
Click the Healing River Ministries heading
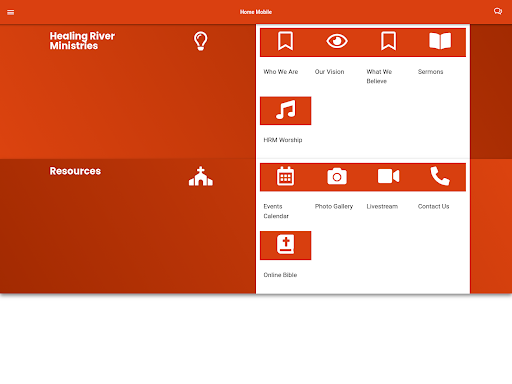point(82,41)
